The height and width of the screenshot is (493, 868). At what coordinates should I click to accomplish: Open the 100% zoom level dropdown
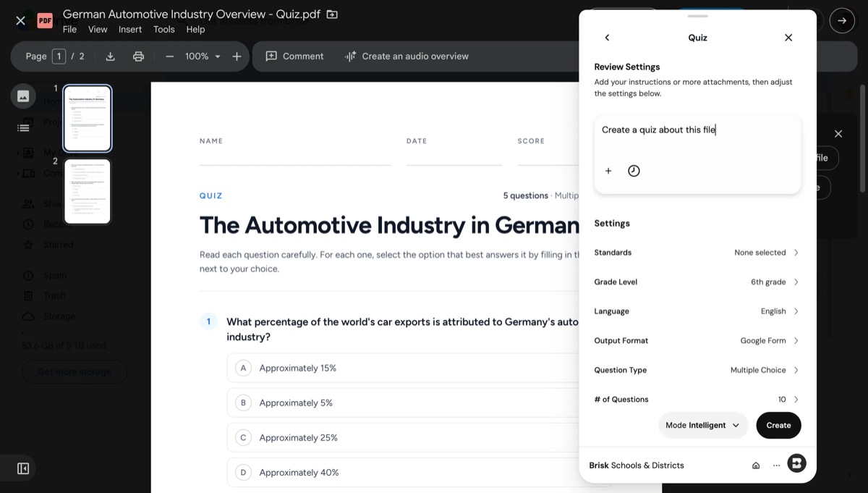tap(203, 56)
